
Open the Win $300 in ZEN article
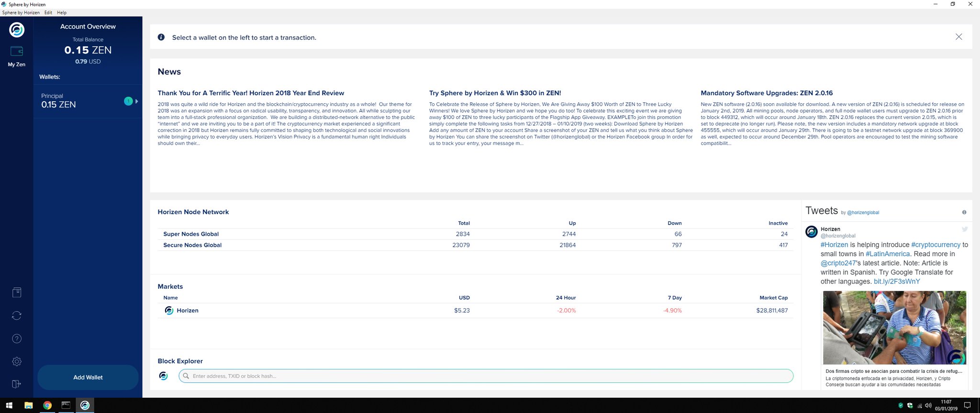pyautogui.click(x=495, y=93)
